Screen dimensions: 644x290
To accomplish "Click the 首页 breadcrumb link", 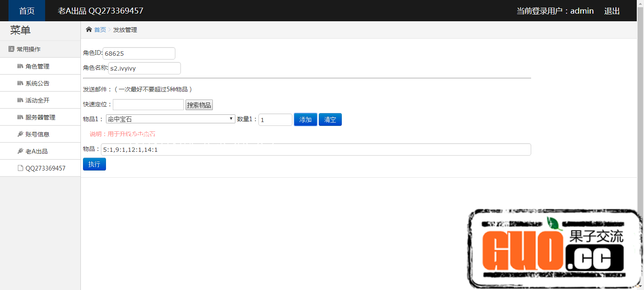I will 100,30.
